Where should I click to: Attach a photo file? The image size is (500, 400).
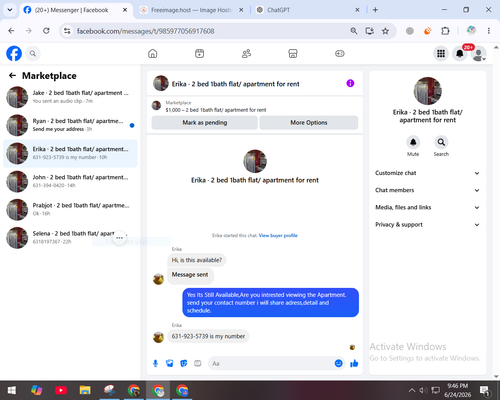pyautogui.click(x=170, y=363)
